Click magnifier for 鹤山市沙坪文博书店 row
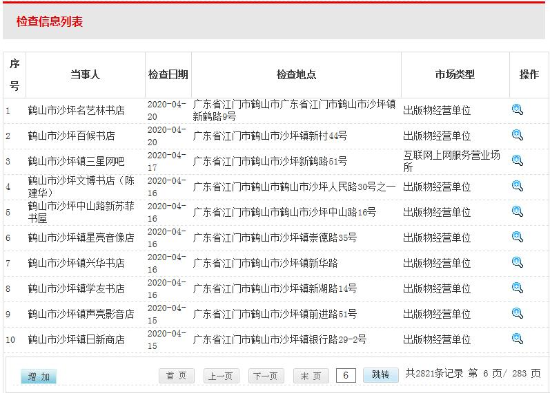This screenshot has height=393, width=550. 517,186
